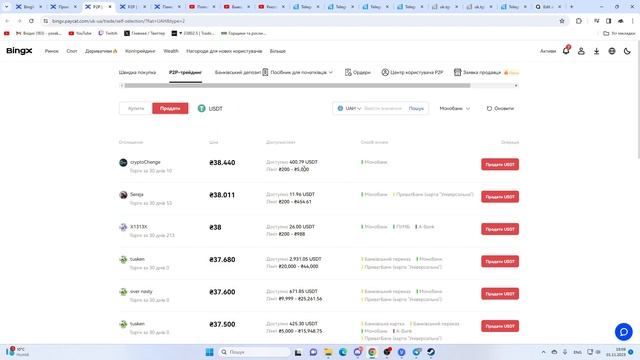This screenshot has width=640, height=360.
Task: Click Sereja avatar icon
Action: click(x=123, y=195)
